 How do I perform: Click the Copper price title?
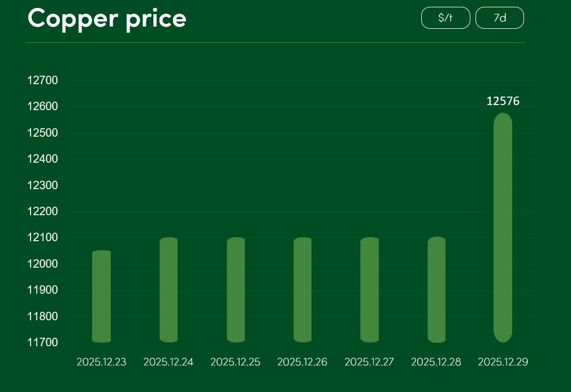[107, 18]
